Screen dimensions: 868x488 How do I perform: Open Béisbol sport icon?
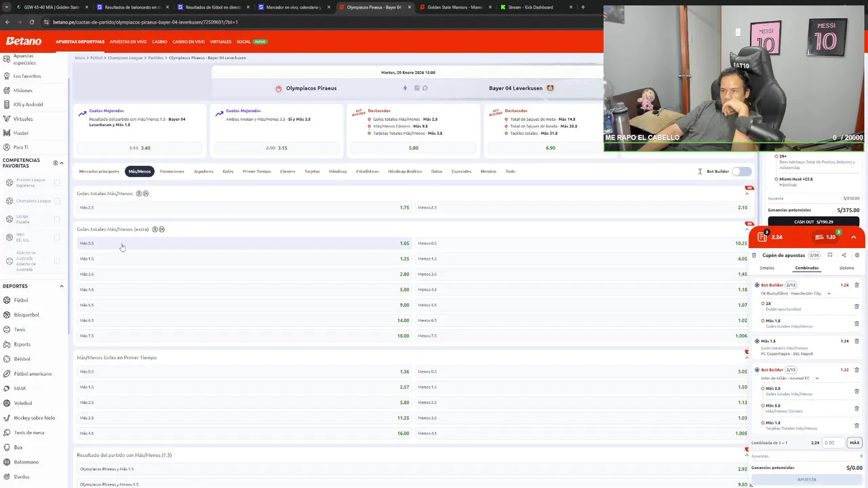click(7, 359)
